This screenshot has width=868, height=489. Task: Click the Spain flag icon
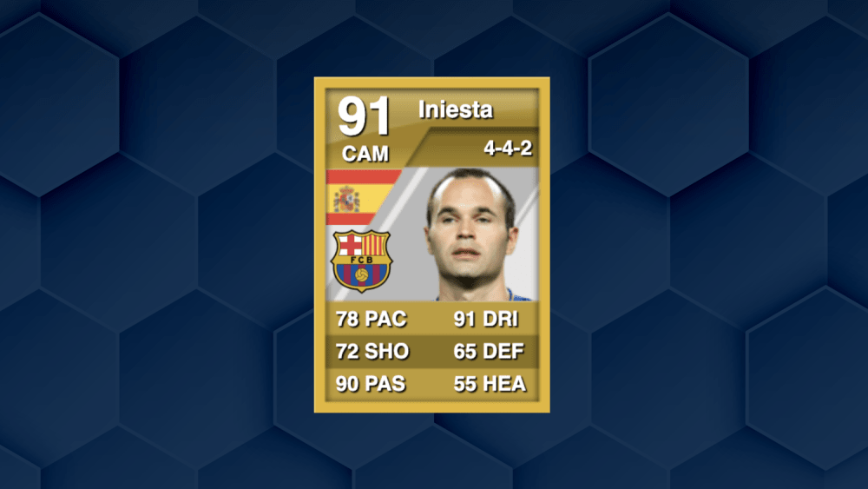[363, 198]
